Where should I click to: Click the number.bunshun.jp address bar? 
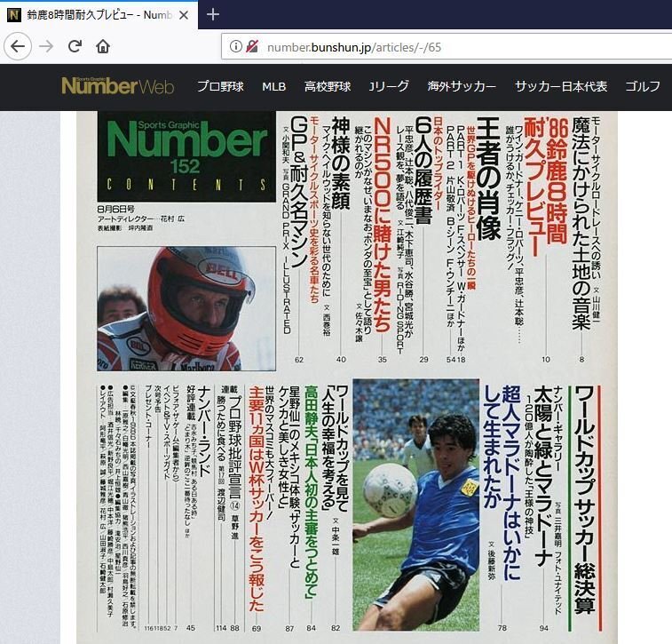(446, 47)
